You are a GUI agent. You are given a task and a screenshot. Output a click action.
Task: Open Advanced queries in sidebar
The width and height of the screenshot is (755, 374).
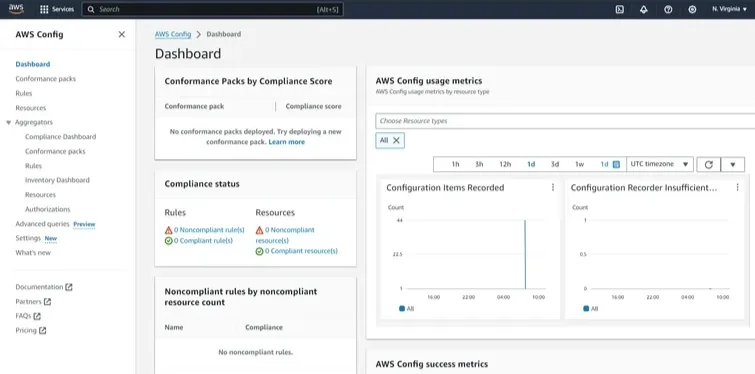tap(42, 224)
